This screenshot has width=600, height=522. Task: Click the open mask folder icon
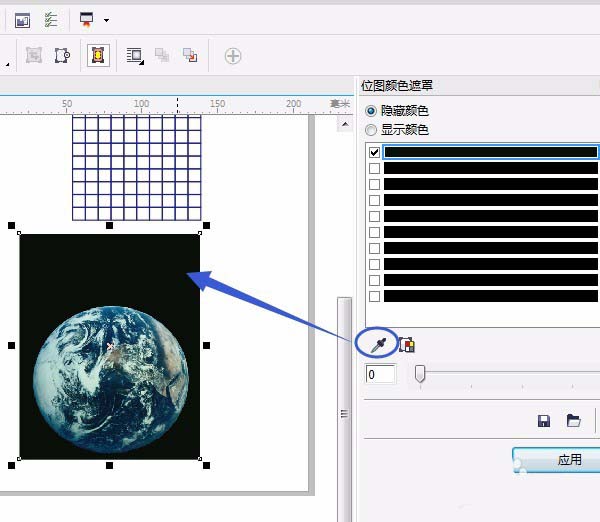[573, 421]
